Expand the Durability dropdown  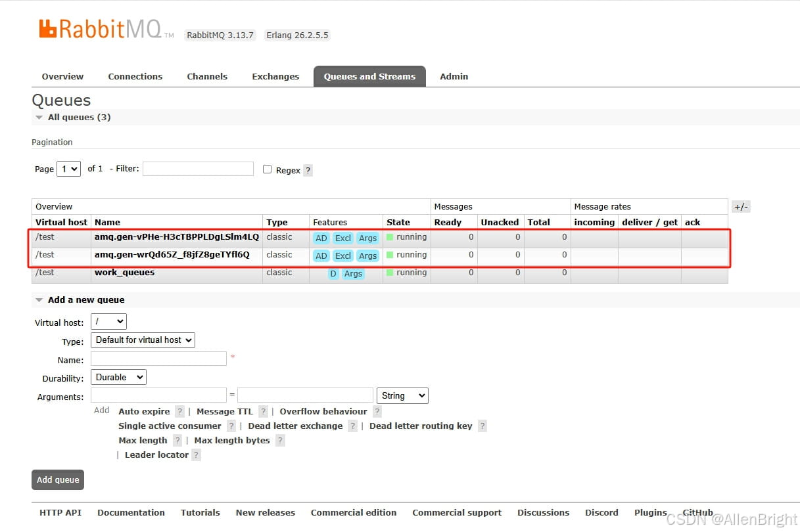pos(119,378)
